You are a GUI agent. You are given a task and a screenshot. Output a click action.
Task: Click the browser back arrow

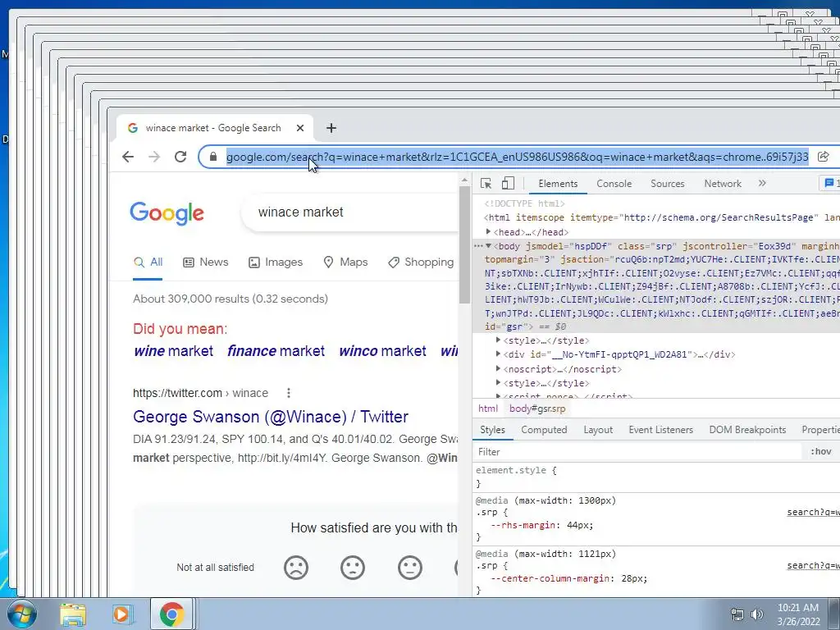point(127,157)
